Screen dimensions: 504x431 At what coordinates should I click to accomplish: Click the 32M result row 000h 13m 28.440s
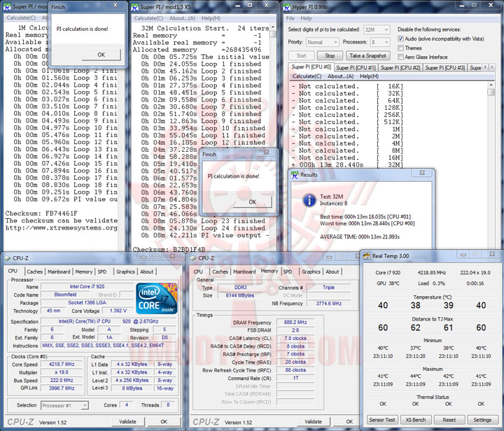tap(346, 164)
